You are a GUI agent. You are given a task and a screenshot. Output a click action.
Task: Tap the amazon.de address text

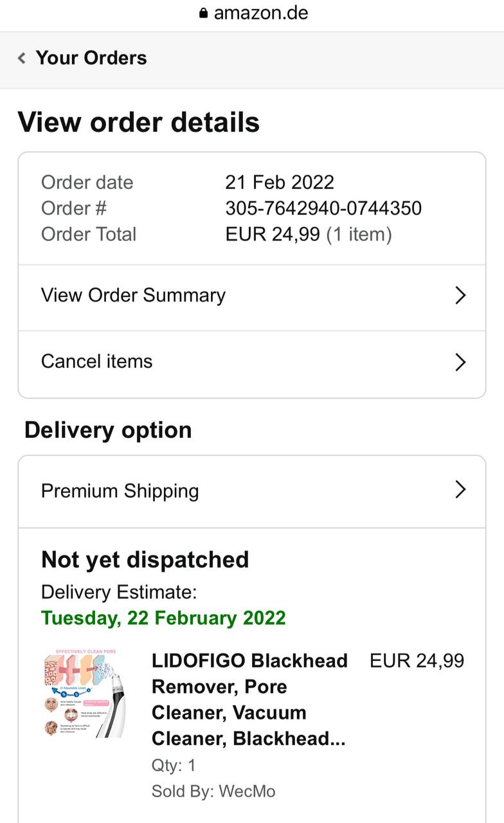[x=260, y=13]
